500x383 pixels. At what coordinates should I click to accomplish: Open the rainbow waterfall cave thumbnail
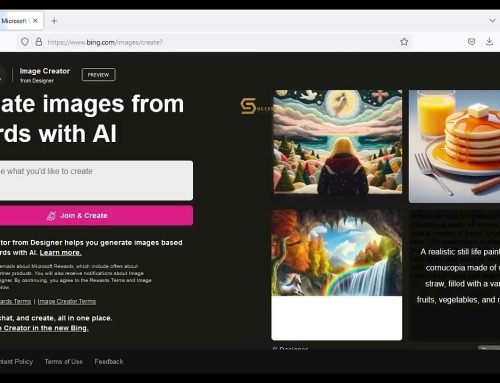click(337, 275)
